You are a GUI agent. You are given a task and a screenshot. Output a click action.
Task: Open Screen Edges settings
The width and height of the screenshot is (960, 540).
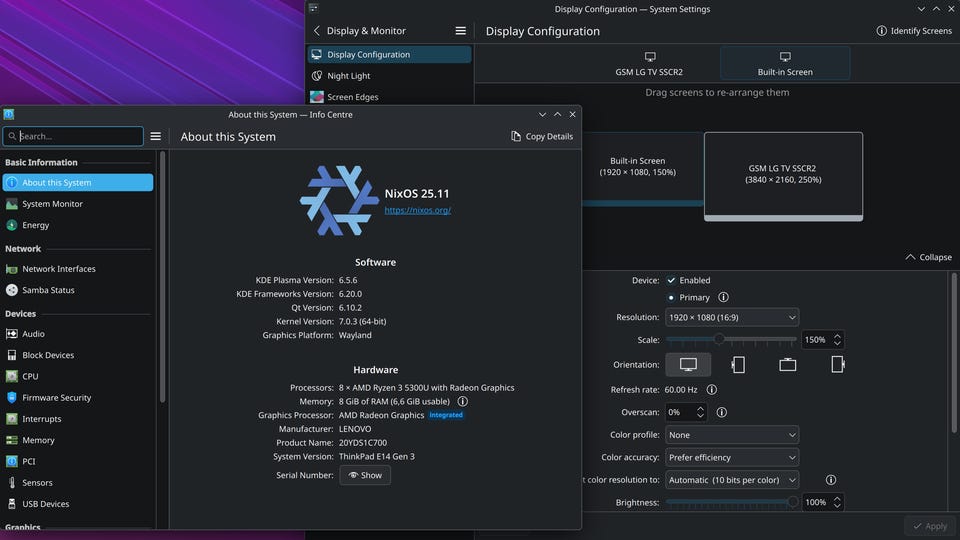pyautogui.click(x=389, y=97)
